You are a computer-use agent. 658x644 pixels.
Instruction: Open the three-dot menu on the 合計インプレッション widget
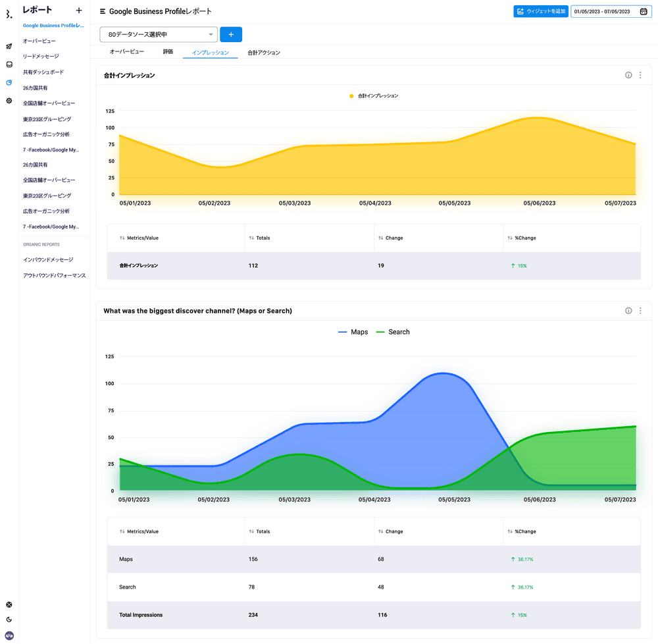point(640,75)
